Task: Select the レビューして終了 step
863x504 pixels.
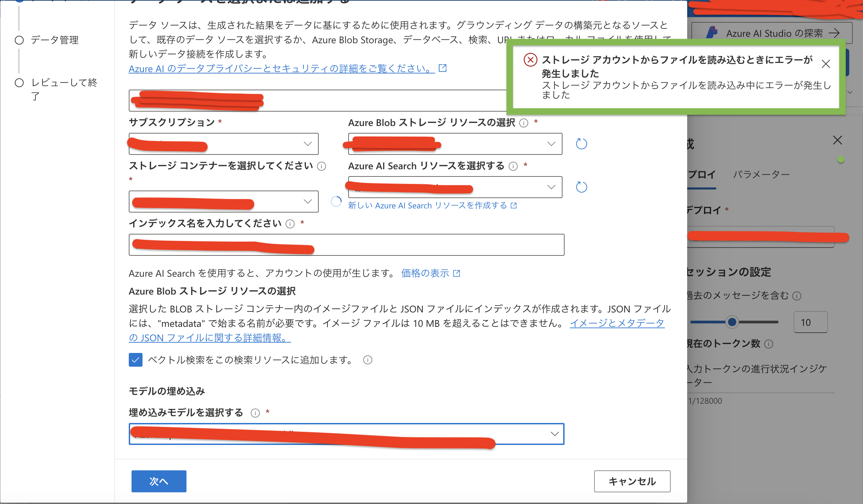Action: point(56,89)
